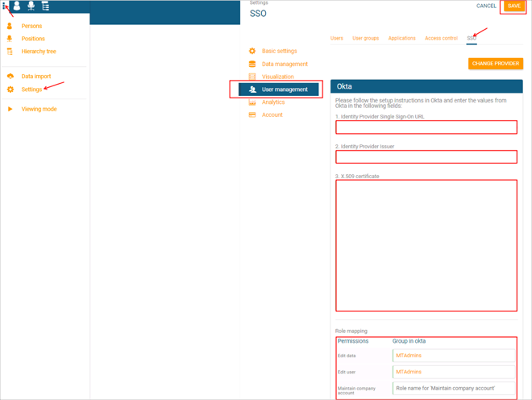This screenshot has height=400, width=532.
Task: Click the hierarchy tree icon in top bar
Action: click(x=45, y=6)
